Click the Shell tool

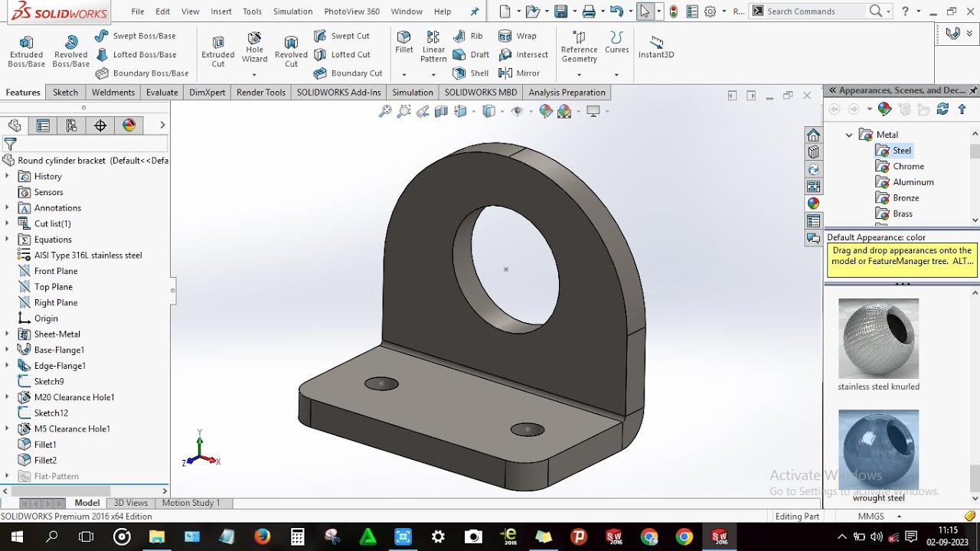(x=471, y=73)
